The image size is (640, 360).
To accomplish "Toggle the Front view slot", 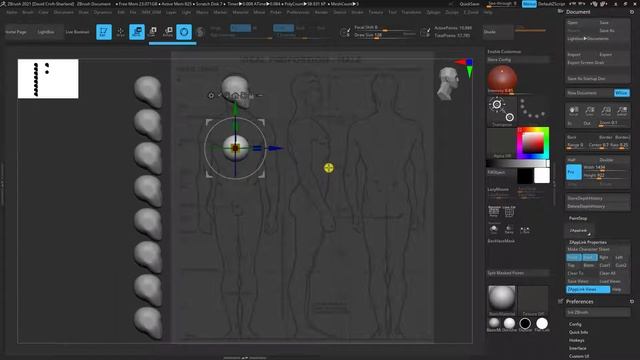I will pos(573,257).
